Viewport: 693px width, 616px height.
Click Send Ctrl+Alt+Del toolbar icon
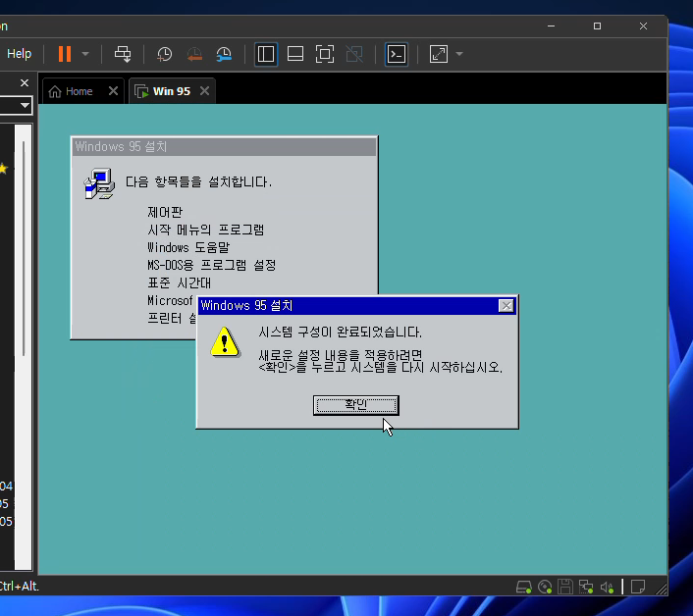[x=123, y=54]
